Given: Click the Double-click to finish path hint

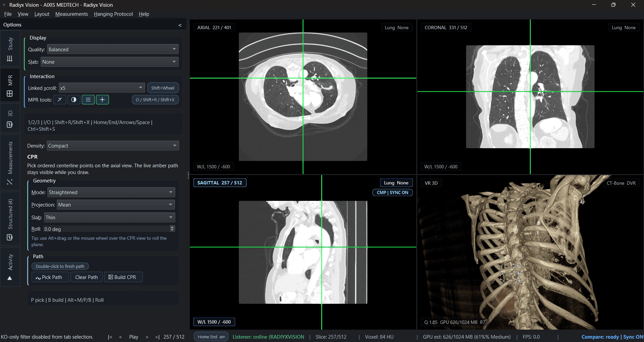Looking at the screenshot, I should click(x=60, y=266).
